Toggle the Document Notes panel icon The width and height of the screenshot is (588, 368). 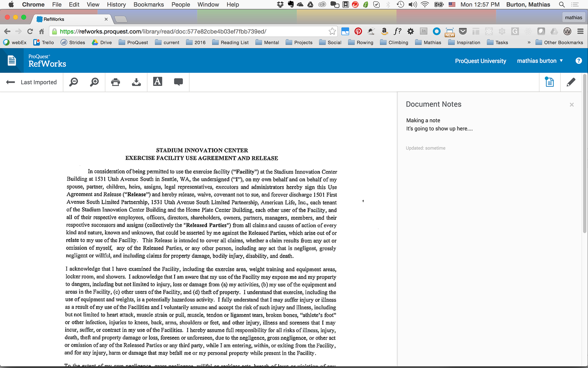click(x=549, y=82)
